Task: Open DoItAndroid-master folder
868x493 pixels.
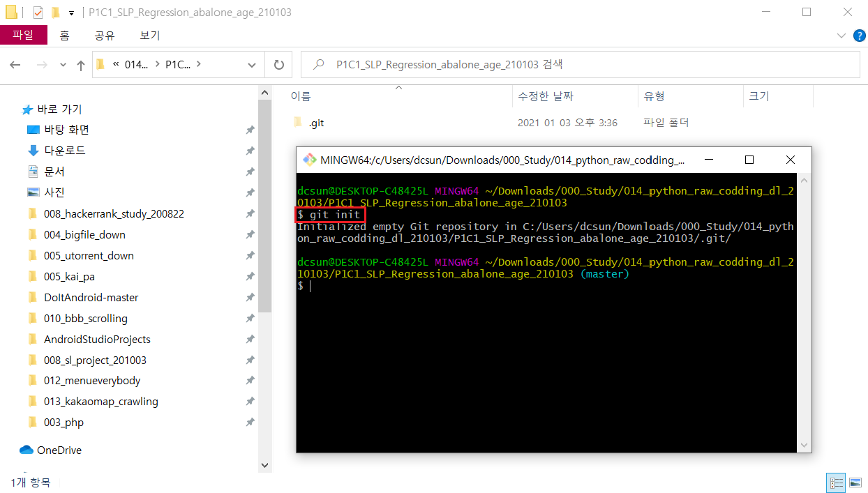Action: click(83, 297)
